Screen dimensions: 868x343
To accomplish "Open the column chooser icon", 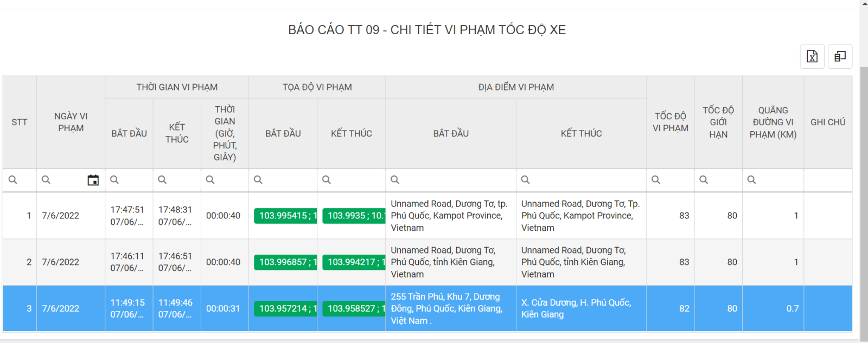I will [x=840, y=56].
